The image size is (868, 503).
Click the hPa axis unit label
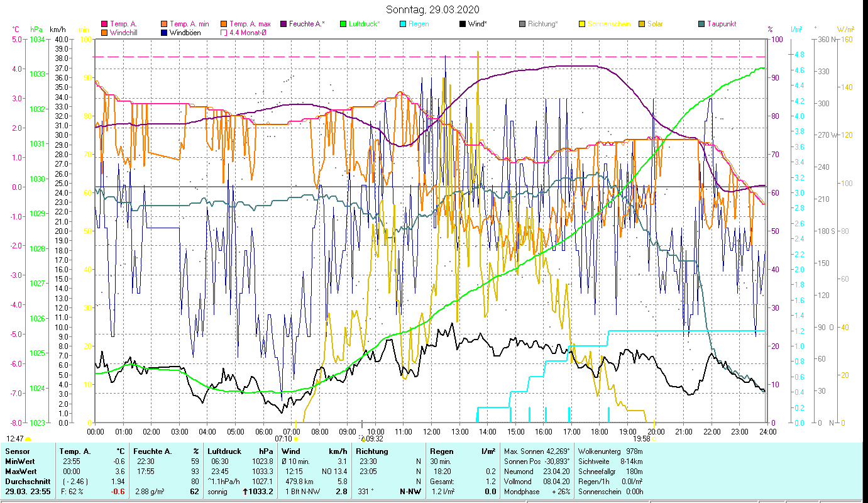pyautogui.click(x=36, y=30)
